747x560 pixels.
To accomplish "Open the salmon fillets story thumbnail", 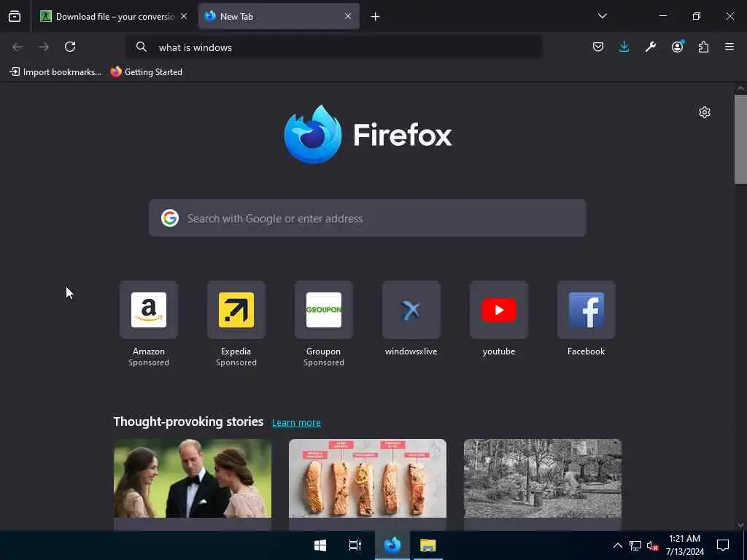I will point(368,478).
